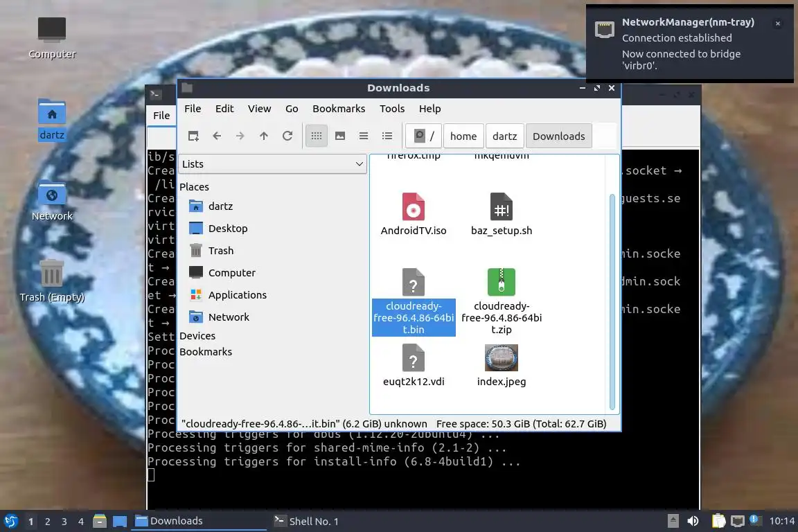Switch to workspace 3

pyautogui.click(x=64, y=522)
